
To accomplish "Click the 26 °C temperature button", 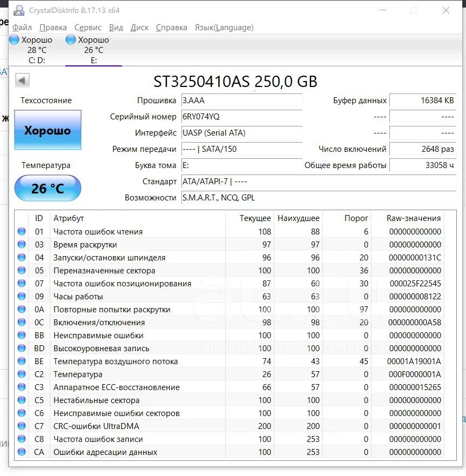I will (48, 188).
